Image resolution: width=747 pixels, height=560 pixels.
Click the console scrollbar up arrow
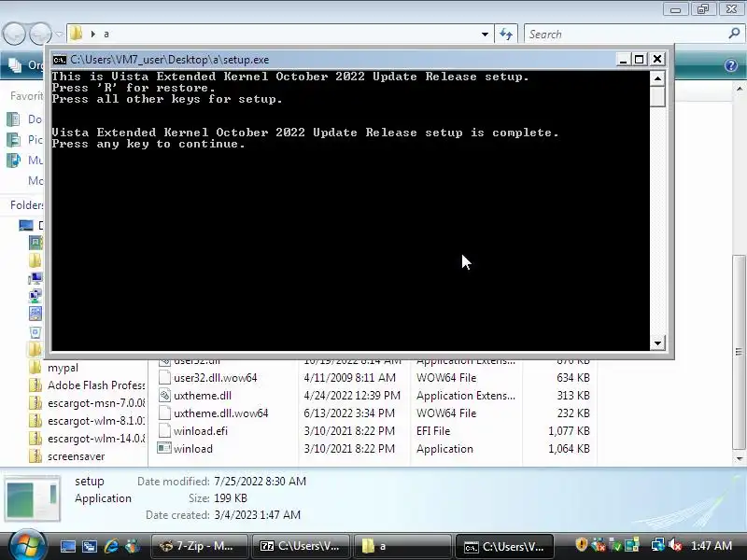click(657, 78)
